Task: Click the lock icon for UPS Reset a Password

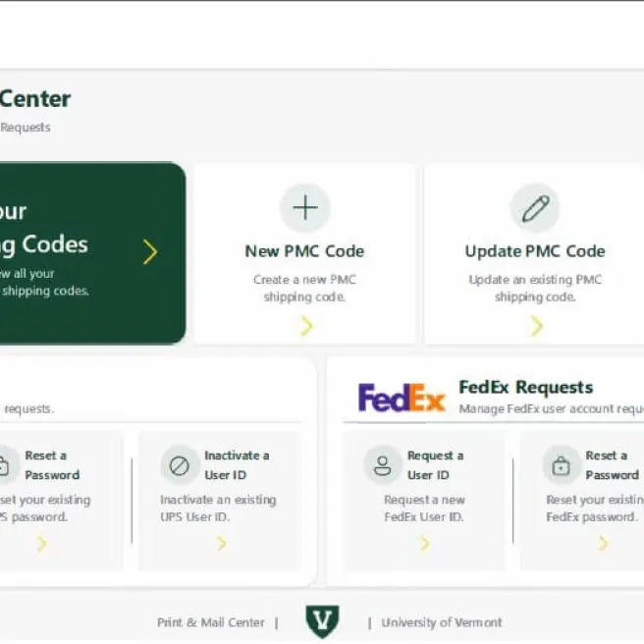Action: (x=3, y=465)
